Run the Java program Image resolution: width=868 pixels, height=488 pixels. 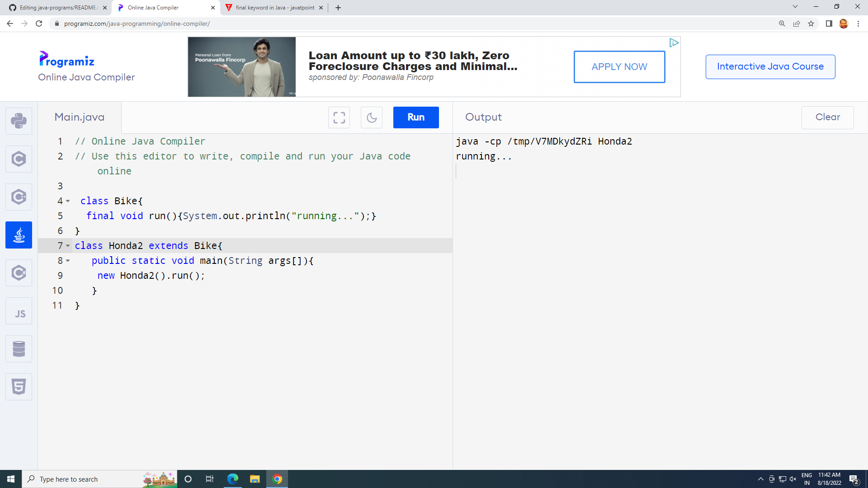(x=415, y=117)
